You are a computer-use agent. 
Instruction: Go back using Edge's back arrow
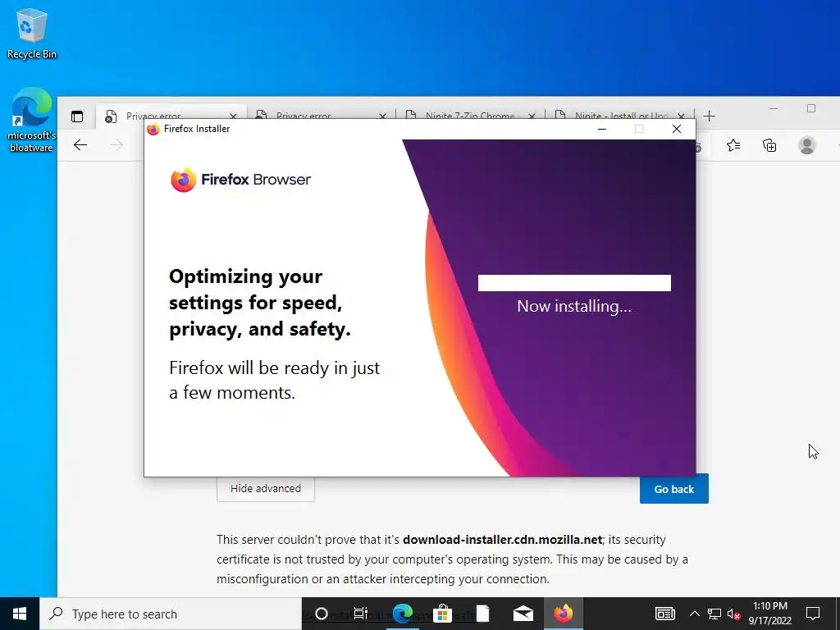[80, 144]
